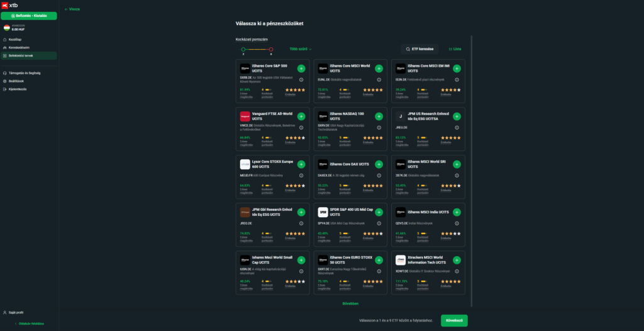Add iShares Core S&P 500 UCITS with plus icon
644x331 pixels.
point(301,69)
